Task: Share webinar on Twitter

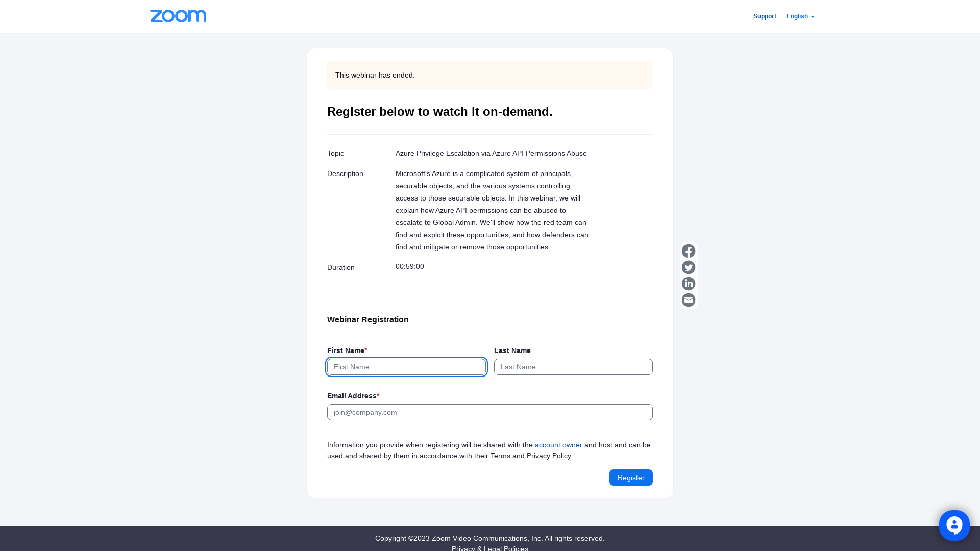Action: point(689,267)
